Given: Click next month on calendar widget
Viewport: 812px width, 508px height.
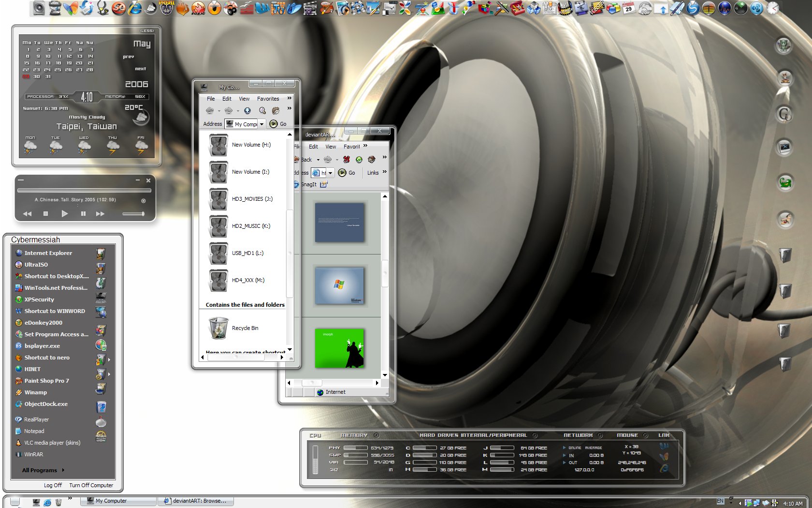Looking at the screenshot, I should pyautogui.click(x=140, y=69).
